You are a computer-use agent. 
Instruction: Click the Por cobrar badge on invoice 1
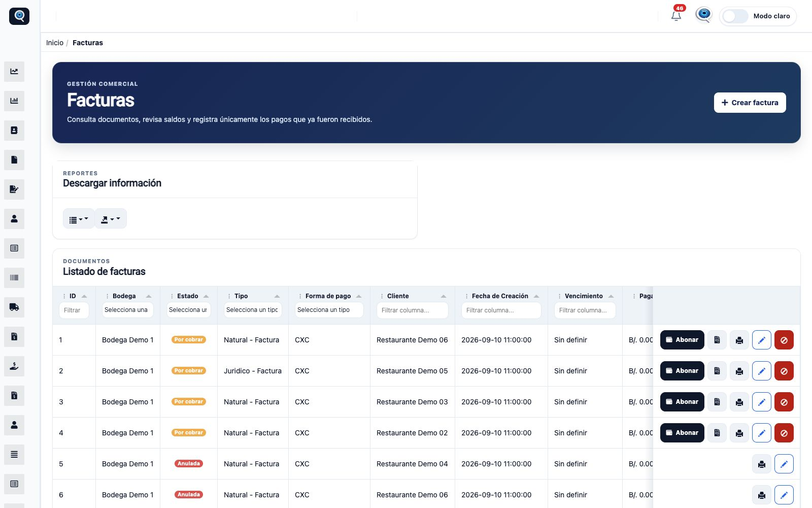pyautogui.click(x=189, y=340)
